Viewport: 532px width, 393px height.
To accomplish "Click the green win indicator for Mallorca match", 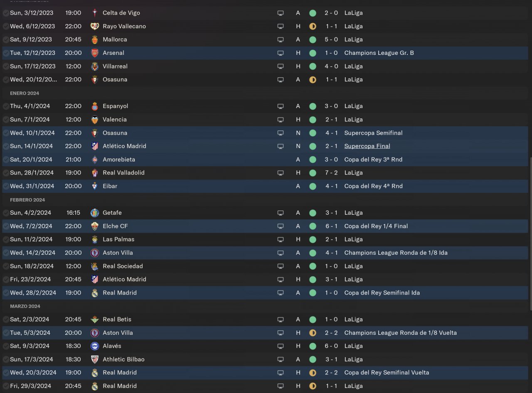I will (x=313, y=39).
